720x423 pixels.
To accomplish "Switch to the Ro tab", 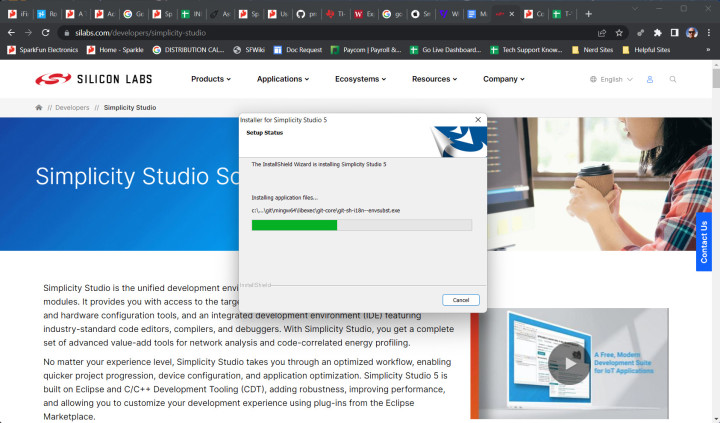I will [x=47, y=14].
